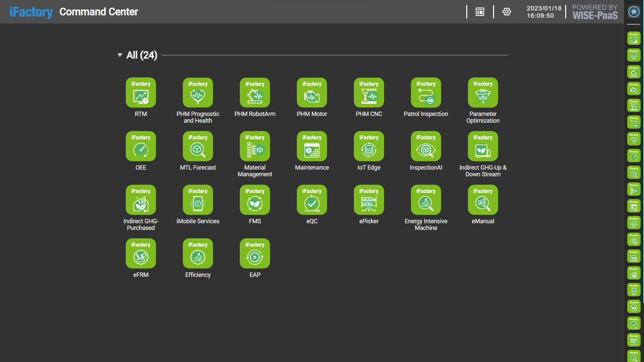
Task: Open PHM RobotArm tile in the grid
Action: [x=255, y=93]
